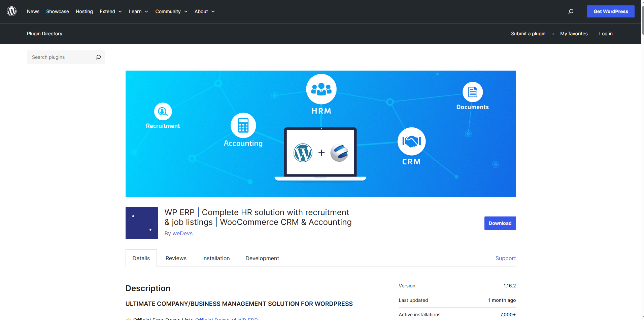Click the HRM people icon in banner

(x=321, y=89)
